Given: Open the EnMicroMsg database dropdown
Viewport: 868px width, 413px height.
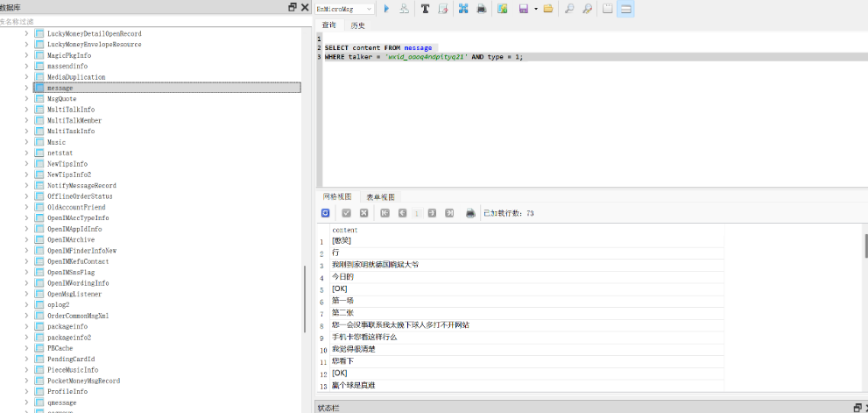Looking at the screenshot, I should coord(344,9).
